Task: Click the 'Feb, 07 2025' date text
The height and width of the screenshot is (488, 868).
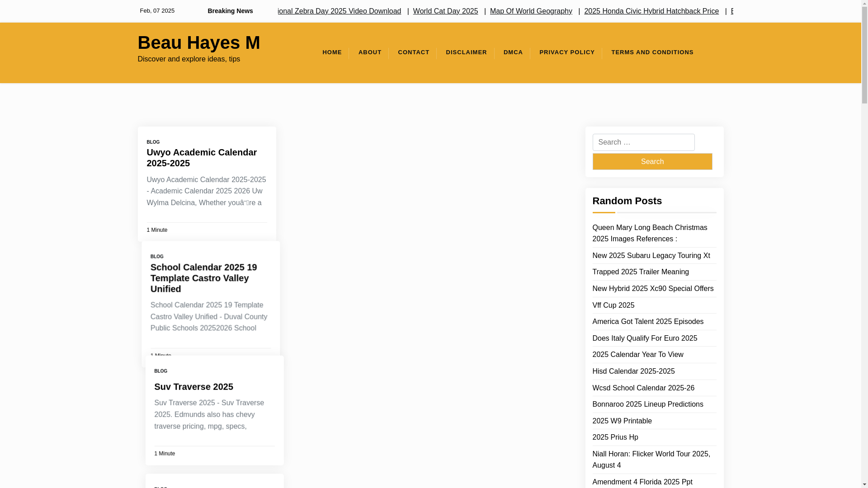Action: (157, 11)
